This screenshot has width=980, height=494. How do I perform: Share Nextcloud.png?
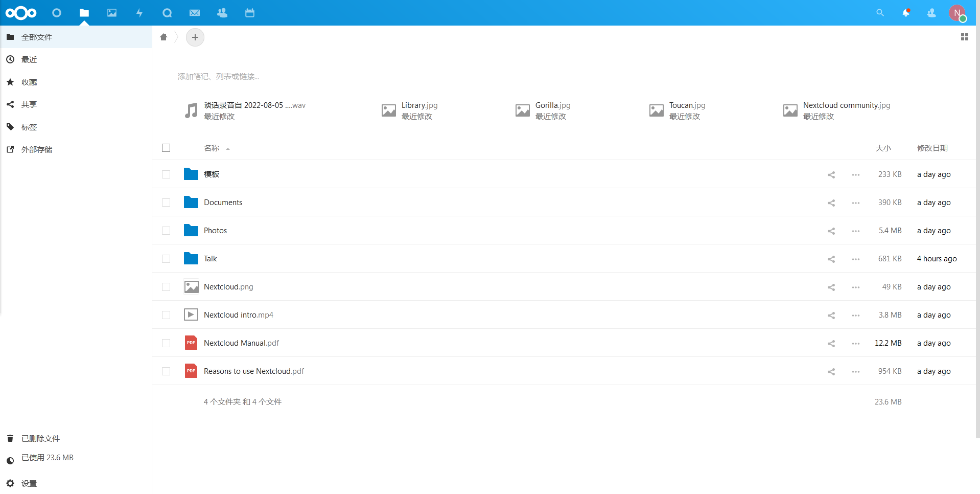831,287
